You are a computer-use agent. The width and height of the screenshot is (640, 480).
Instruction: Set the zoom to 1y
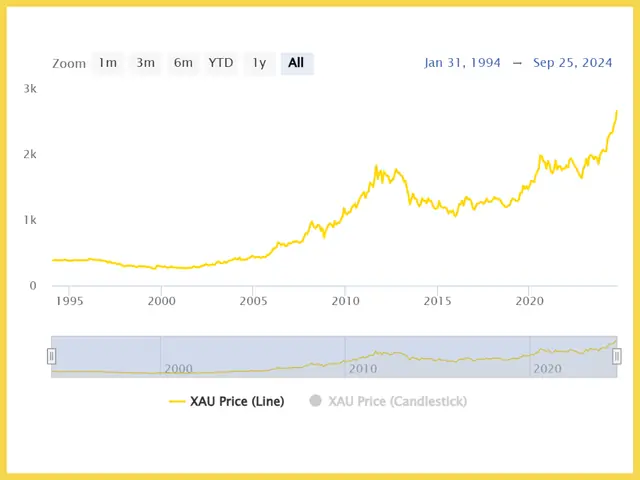259,63
